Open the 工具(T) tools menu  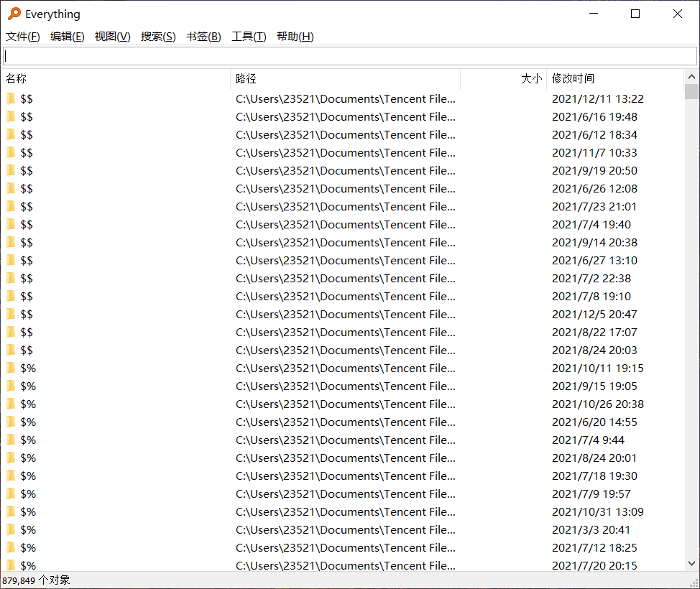pyautogui.click(x=249, y=37)
